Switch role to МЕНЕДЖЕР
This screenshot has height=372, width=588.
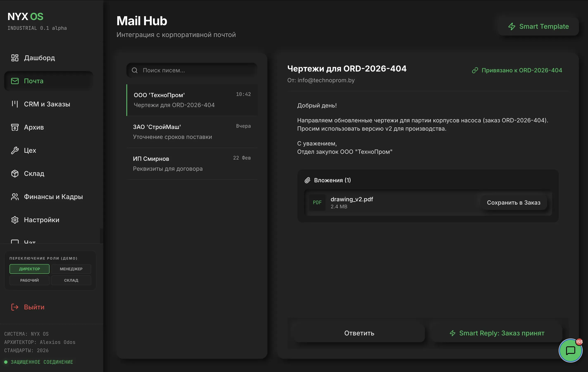[x=71, y=269]
